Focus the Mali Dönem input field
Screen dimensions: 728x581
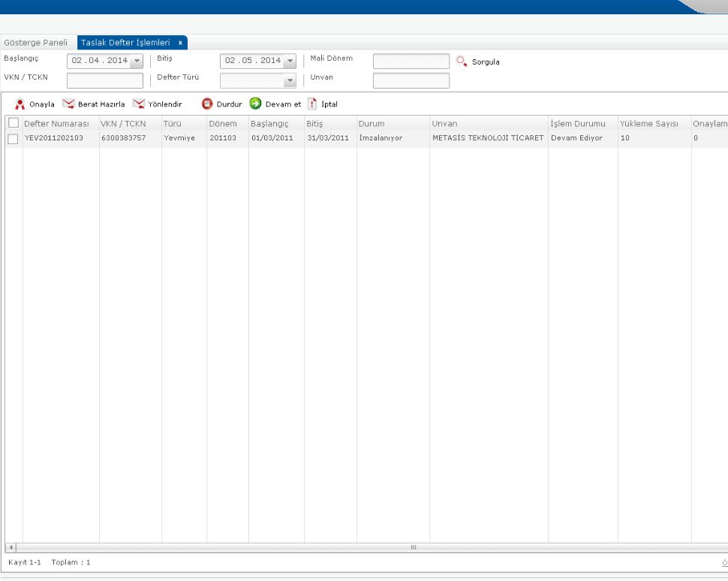pos(411,61)
